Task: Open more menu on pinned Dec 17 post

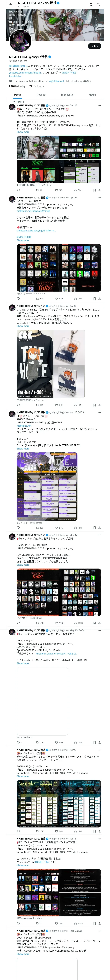Action: pos(100,106)
